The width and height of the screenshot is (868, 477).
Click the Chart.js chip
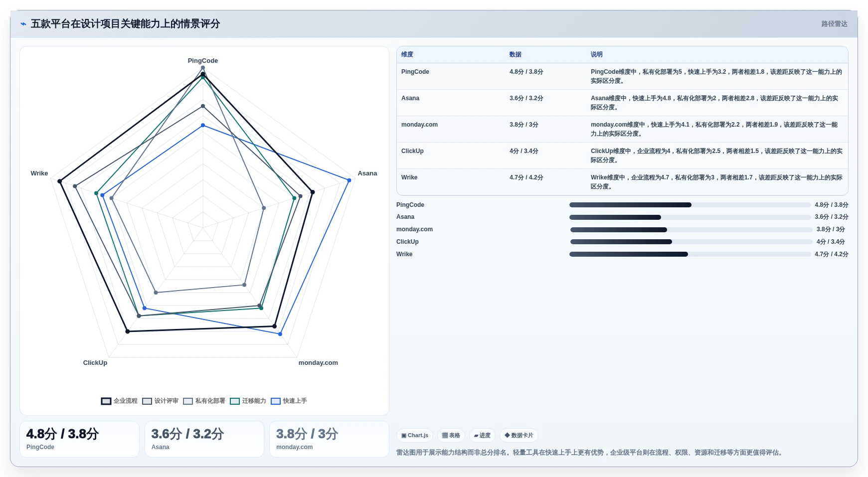(x=415, y=435)
